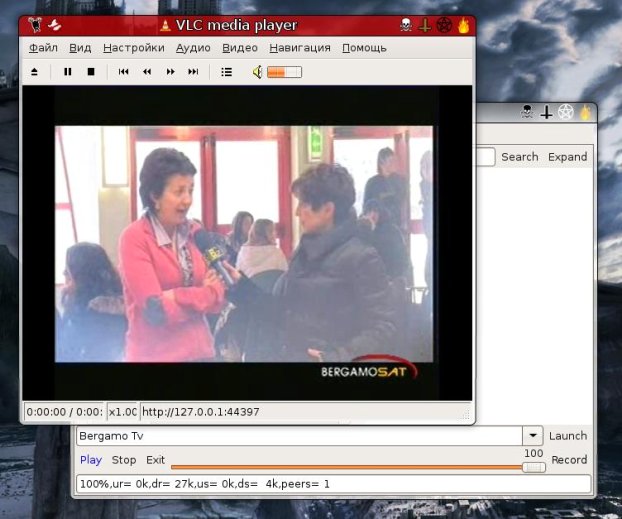Click the http://127.0.0.1:44397 status text
Image resolution: width=622 pixels, height=519 pixels.
click(201, 412)
